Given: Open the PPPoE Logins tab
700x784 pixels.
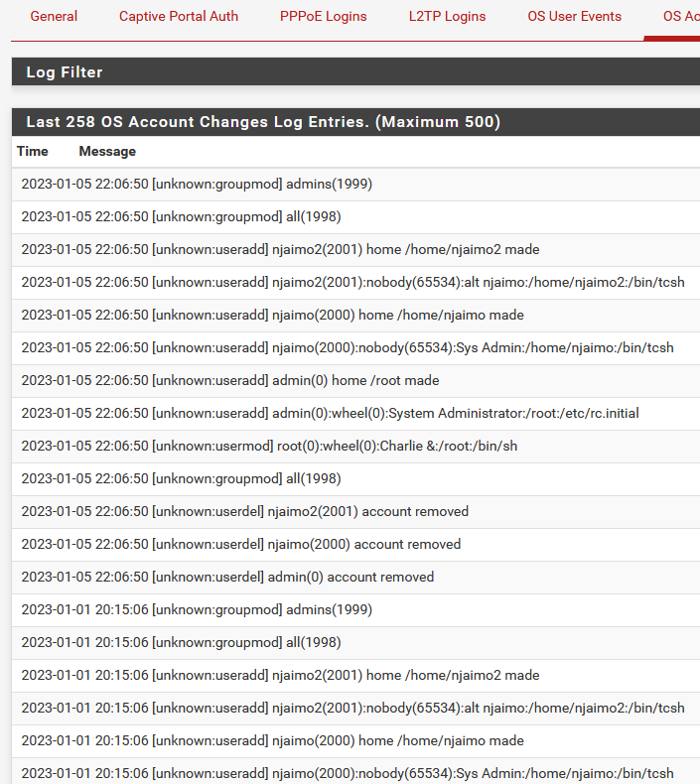Looking at the screenshot, I should (x=324, y=16).
